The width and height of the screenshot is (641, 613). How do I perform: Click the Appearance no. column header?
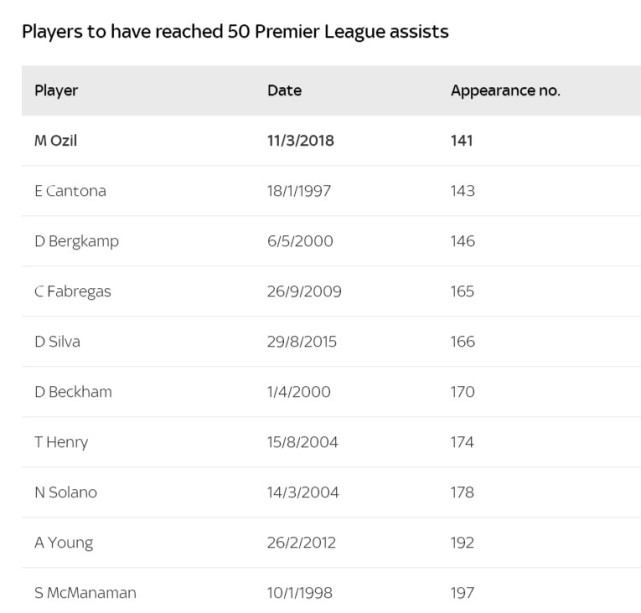[x=505, y=90]
